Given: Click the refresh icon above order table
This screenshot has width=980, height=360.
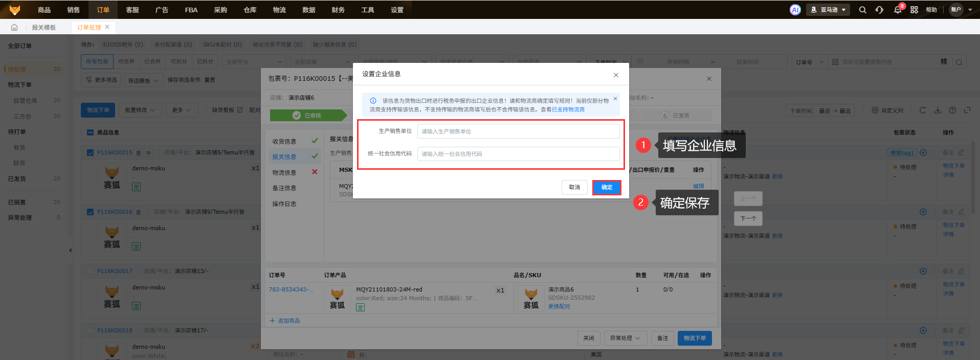Looking at the screenshot, I should coord(923,110).
